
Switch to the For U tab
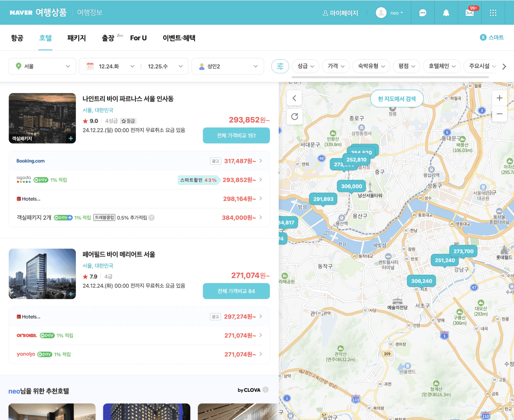pyautogui.click(x=138, y=38)
